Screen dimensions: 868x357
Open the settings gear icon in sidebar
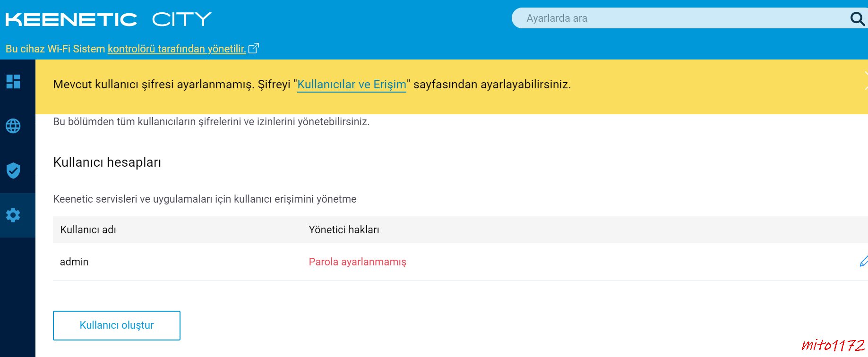pos(13,215)
